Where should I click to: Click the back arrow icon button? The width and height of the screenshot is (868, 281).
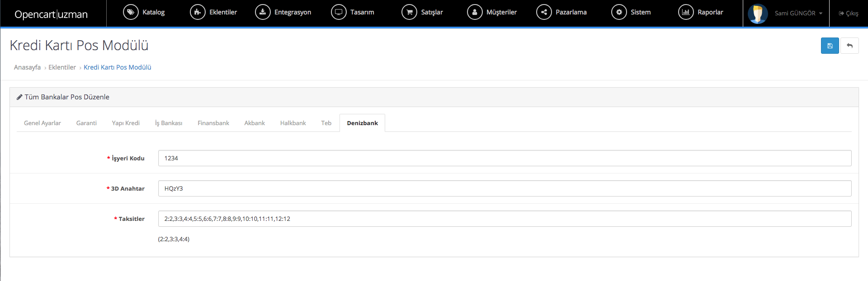pos(849,46)
